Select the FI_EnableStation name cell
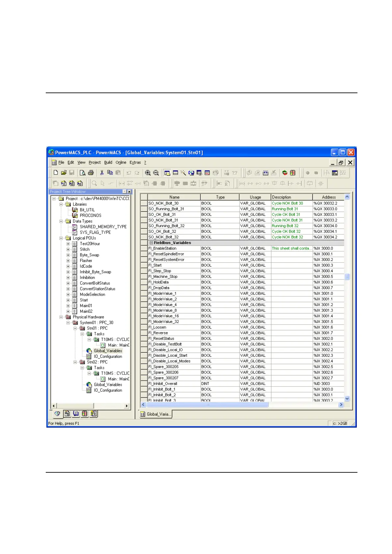 [x=174, y=249]
